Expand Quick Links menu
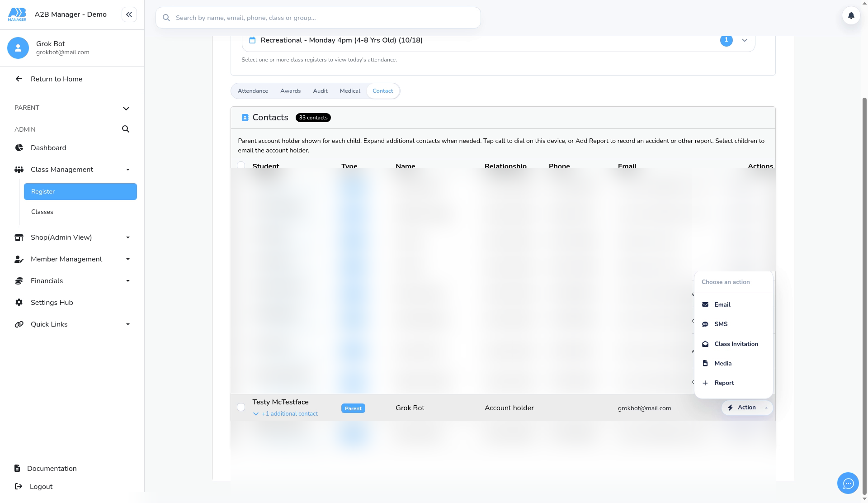This screenshot has height=503, width=868. click(72, 324)
